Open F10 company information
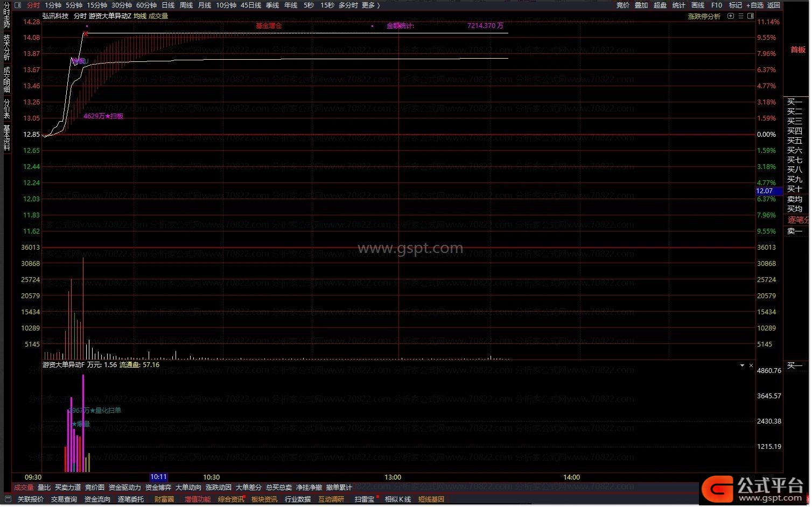The image size is (812, 507). click(x=717, y=5)
